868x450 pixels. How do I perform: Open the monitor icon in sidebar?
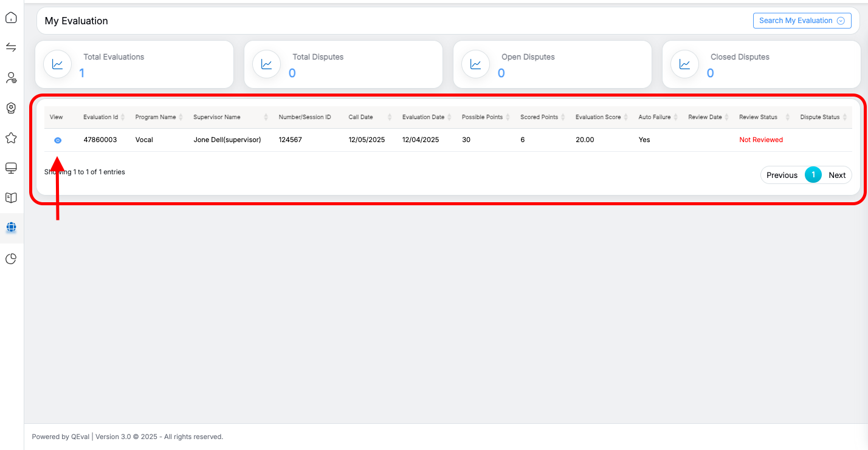coord(11,168)
